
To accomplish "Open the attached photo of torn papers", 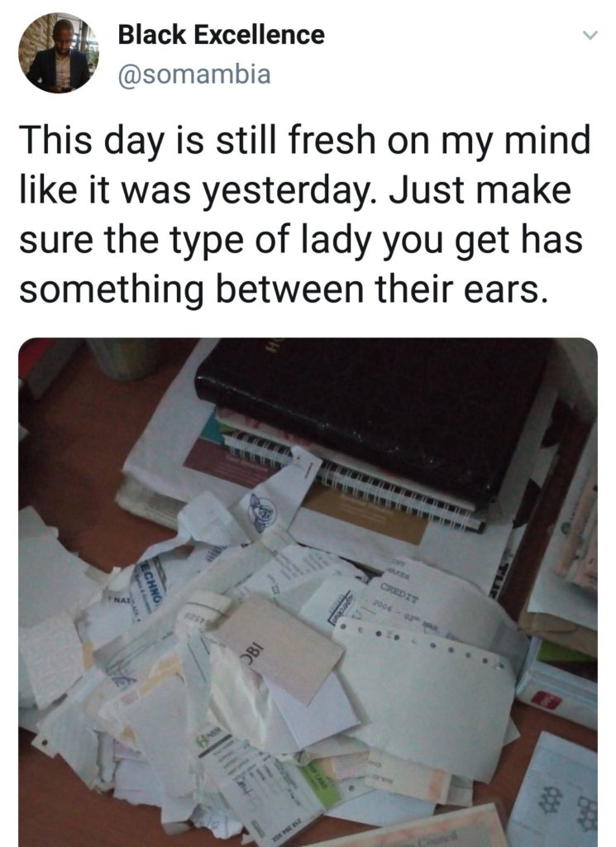I will (x=308, y=592).
